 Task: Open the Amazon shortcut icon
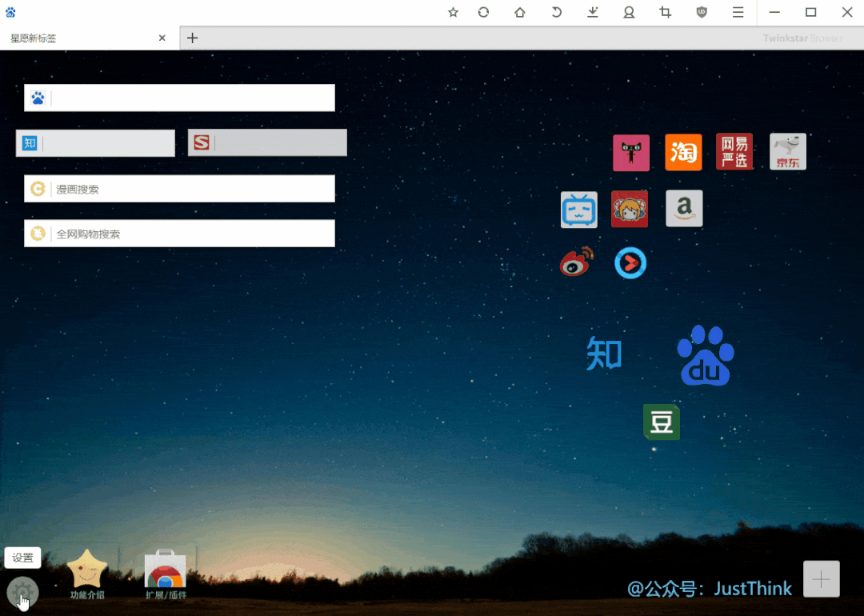click(684, 208)
